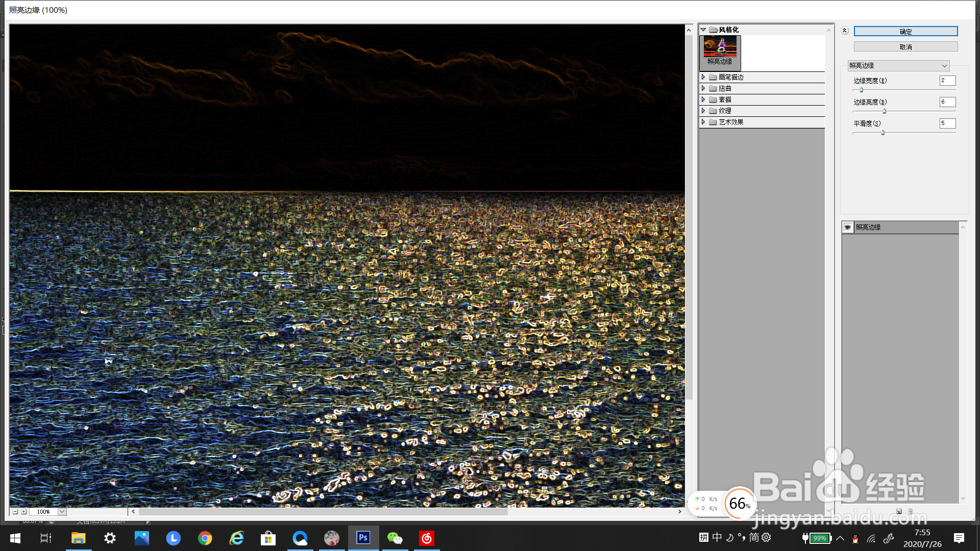Collapse the filter gallery with double-chevron icon
The image size is (980, 551).
(845, 31)
